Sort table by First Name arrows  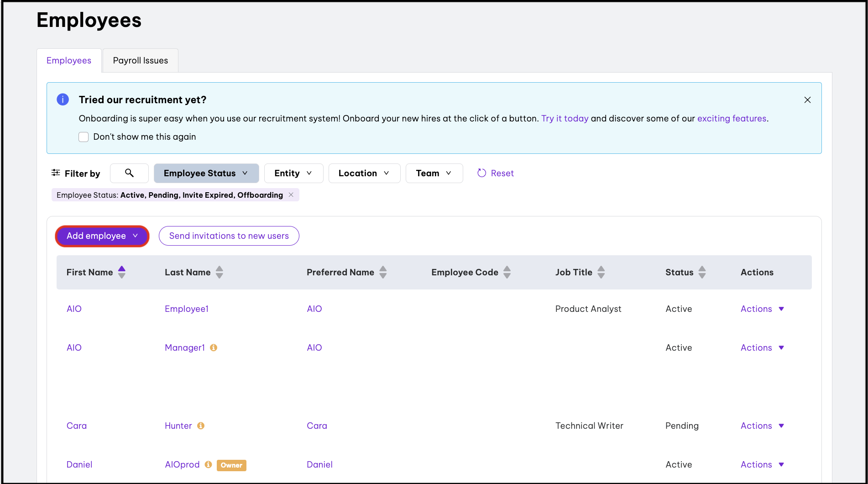click(x=122, y=272)
